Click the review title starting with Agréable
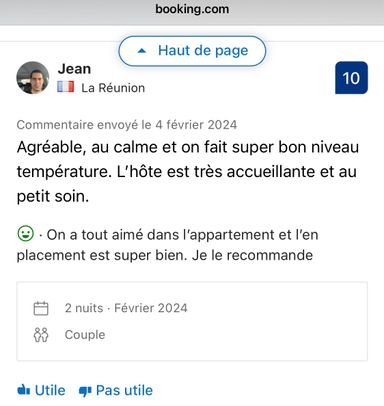384x406 pixels. tap(188, 172)
